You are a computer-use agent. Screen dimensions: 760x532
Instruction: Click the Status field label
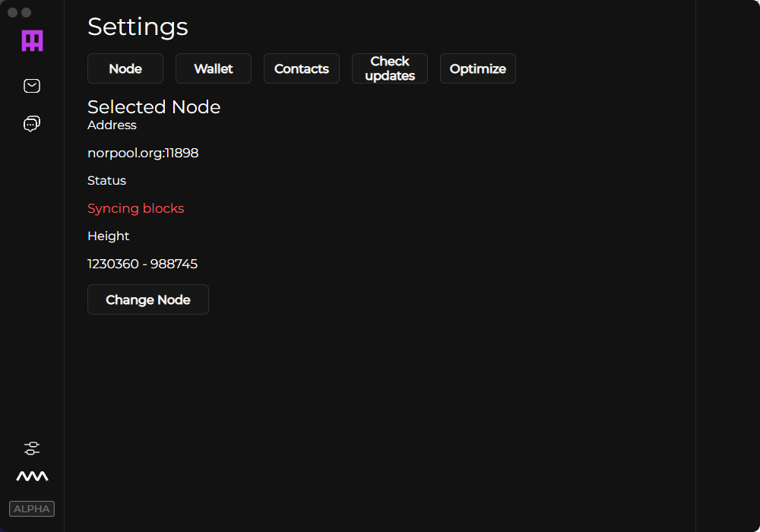(x=106, y=181)
